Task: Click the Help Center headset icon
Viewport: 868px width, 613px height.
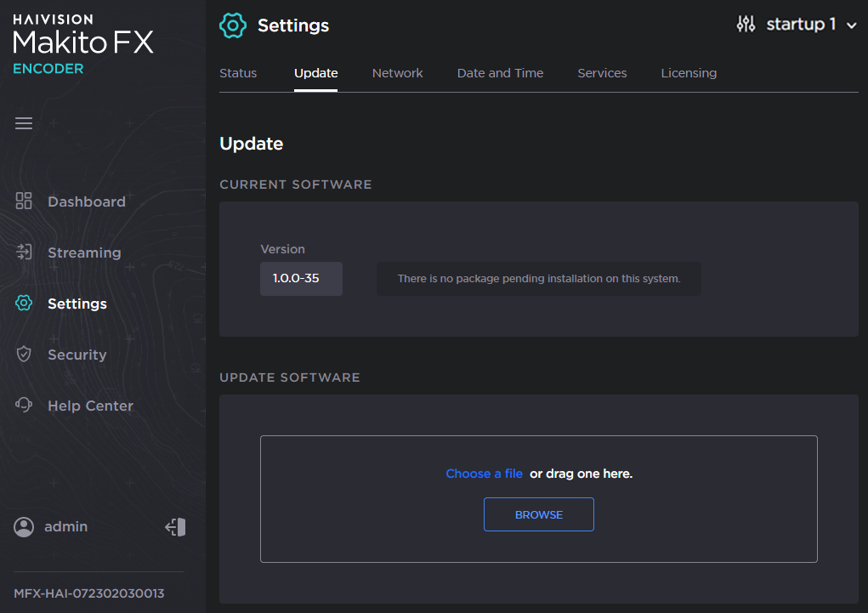Action: pos(24,406)
